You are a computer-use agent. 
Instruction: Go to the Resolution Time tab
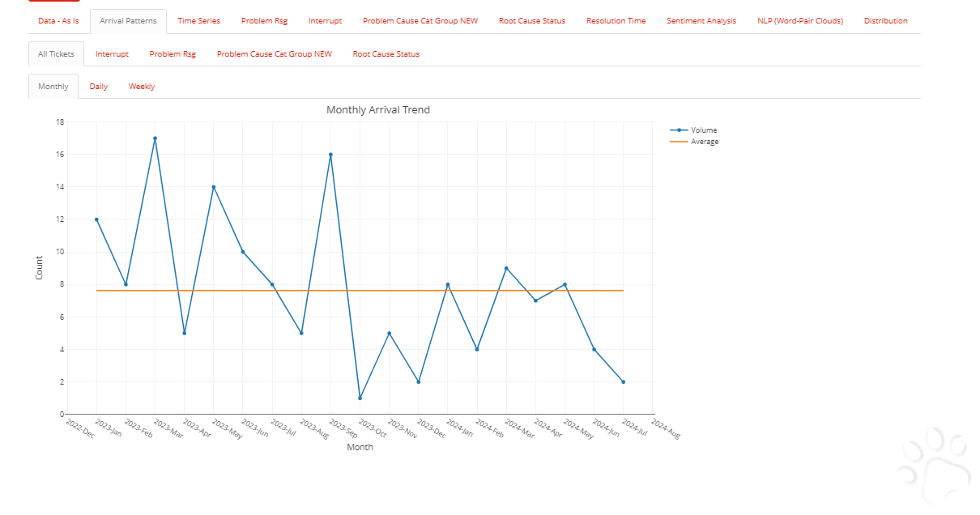click(x=616, y=21)
